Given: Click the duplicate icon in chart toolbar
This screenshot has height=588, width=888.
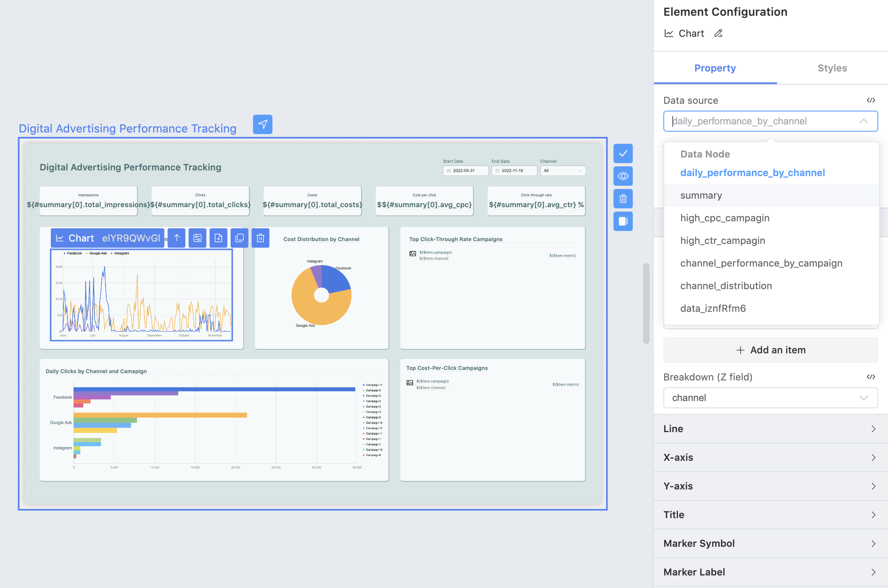Looking at the screenshot, I should [240, 238].
